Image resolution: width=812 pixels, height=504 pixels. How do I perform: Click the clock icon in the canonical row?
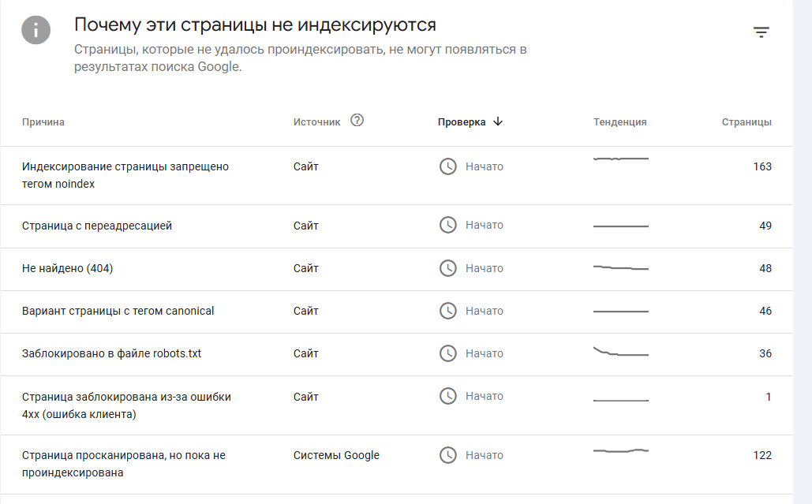(448, 311)
